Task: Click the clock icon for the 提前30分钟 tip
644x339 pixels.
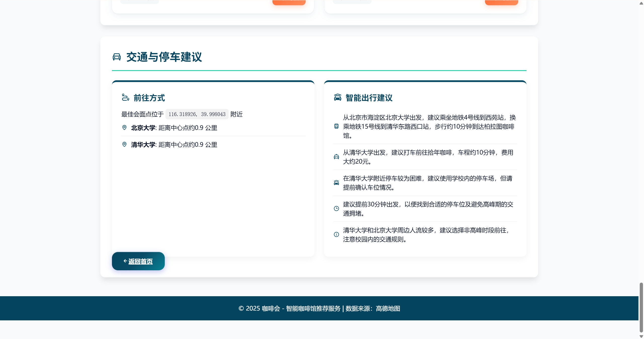Action: coord(336,209)
